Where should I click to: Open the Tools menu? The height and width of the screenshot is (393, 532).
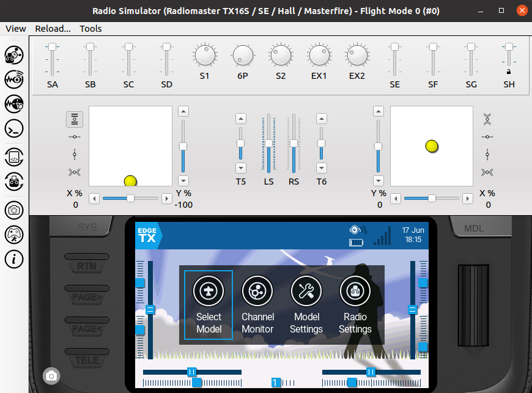(91, 29)
